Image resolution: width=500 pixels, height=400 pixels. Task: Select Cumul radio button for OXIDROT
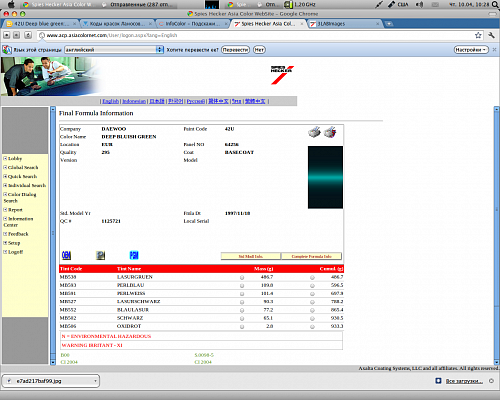tap(312, 327)
